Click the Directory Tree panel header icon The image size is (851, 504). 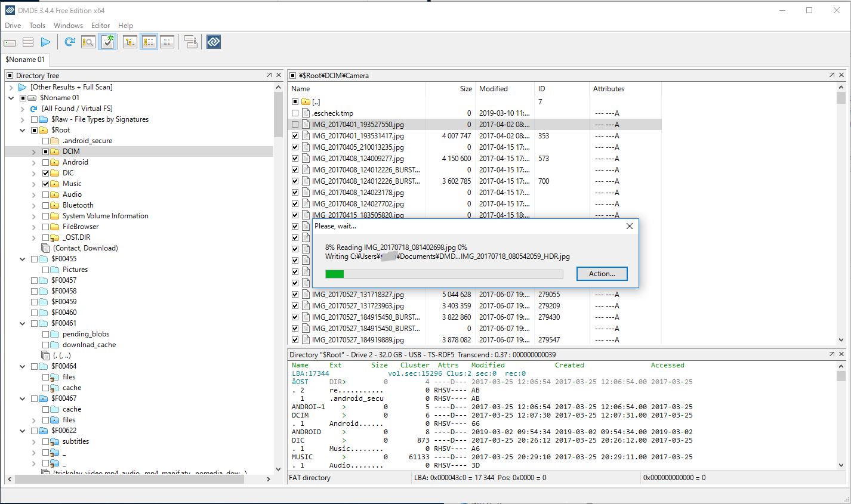[x=10, y=76]
